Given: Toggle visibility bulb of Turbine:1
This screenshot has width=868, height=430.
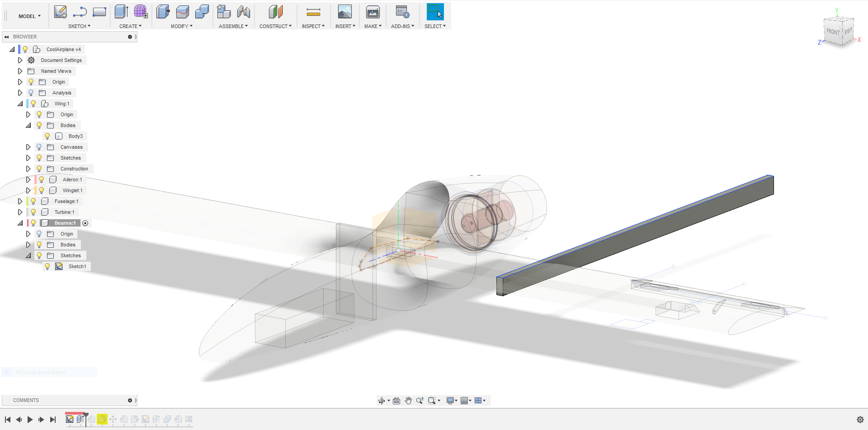Looking at the screenshot, I should tap(33, 212).
